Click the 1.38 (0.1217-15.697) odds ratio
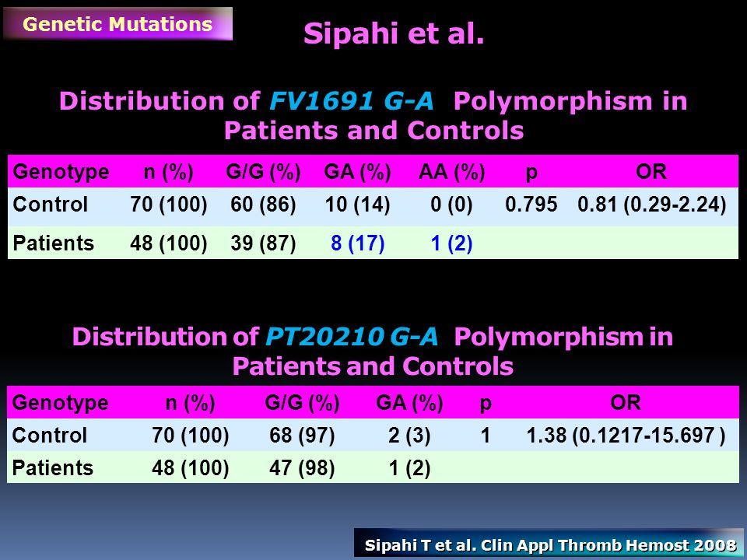747x560 pixels. click(x=626, y=436)
